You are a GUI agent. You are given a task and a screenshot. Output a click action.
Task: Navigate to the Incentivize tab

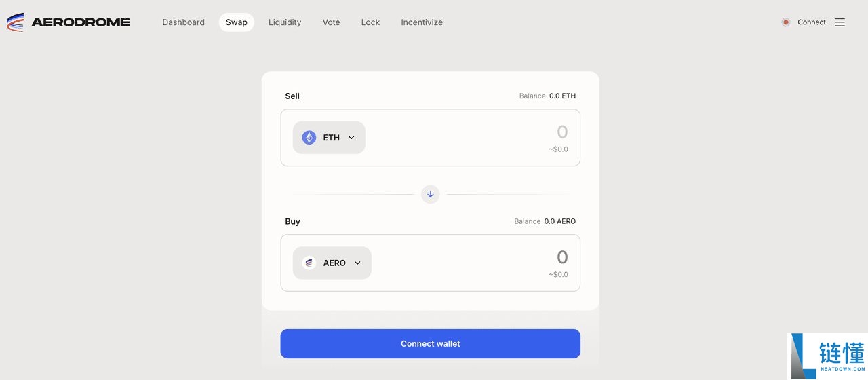(422, 22)
